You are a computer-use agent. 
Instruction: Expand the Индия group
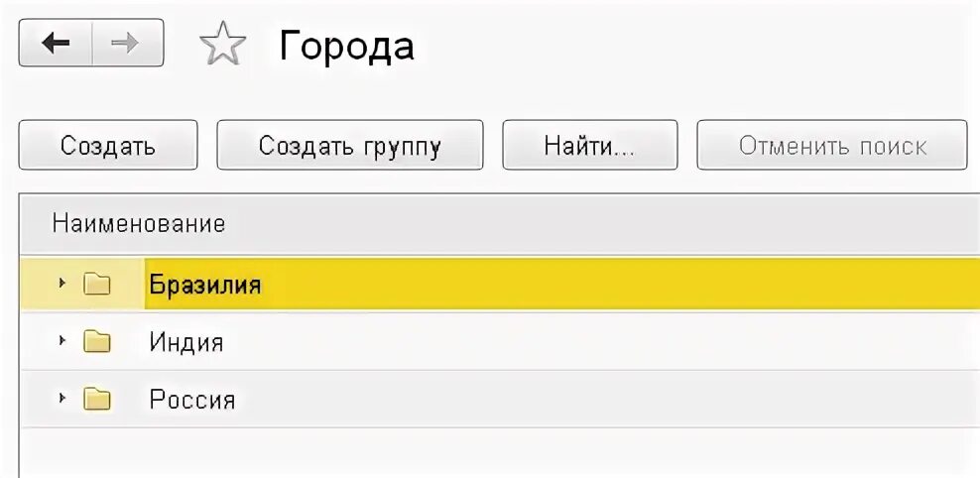click(61, 342)
